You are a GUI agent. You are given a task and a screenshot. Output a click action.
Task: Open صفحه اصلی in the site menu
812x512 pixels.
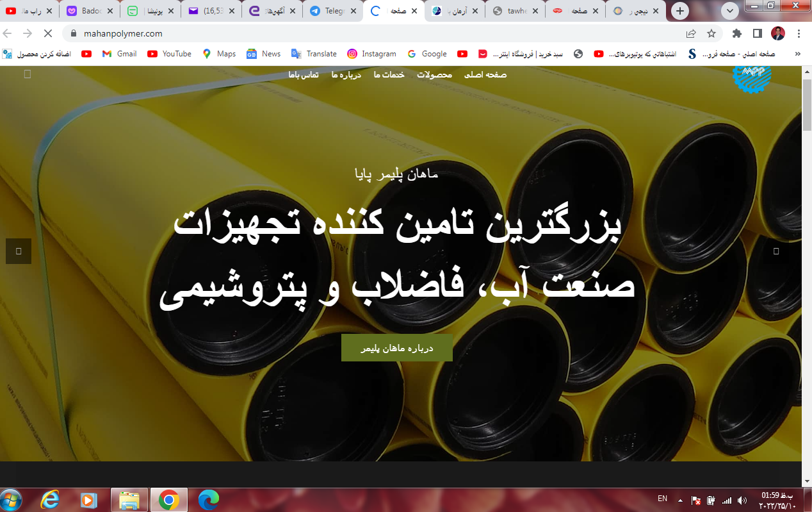(485, 75)
